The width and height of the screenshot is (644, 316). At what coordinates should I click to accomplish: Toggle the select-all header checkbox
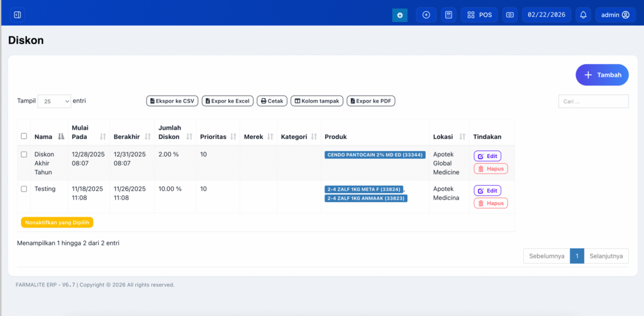[24, 136]
